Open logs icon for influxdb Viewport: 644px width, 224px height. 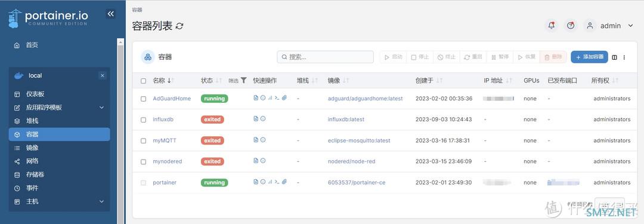(256, 119)
